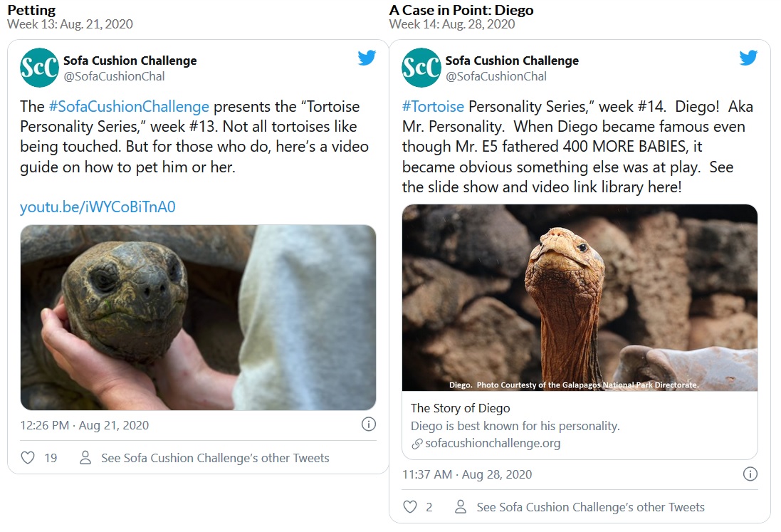The width and height of the screenshot is (781, 532).
Task: Open the 12:26 PM · Aug 21, 2020 timestamp
Action: click(85, 425)
